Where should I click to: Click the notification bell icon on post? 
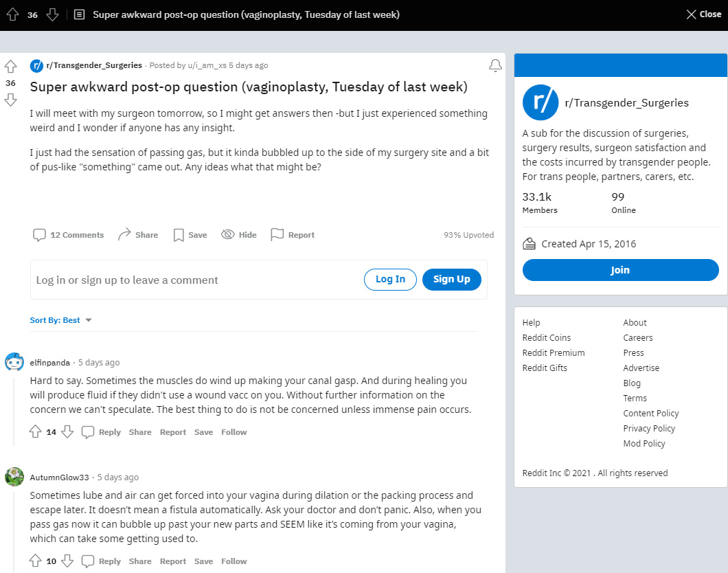pyautogui.click(x=495, y=65)
